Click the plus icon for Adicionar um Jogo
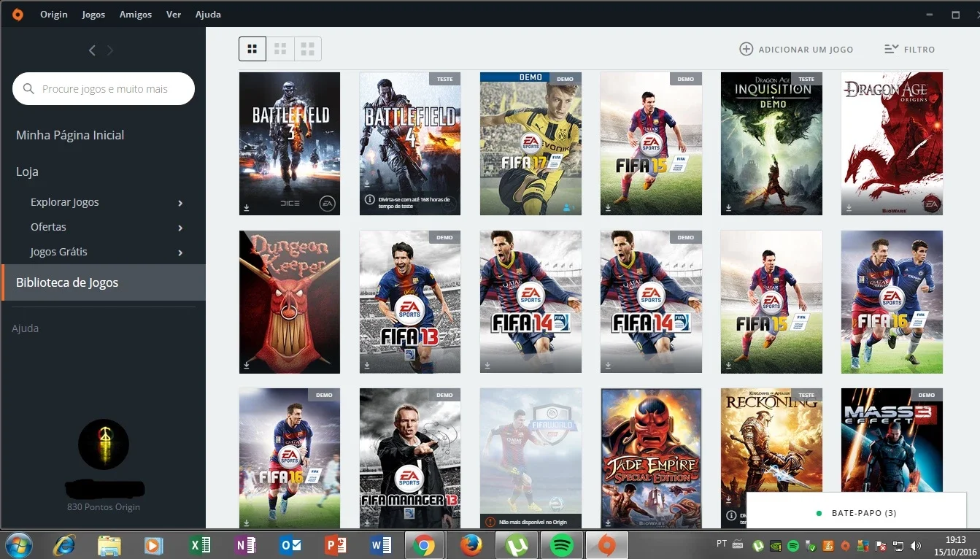The image size is (980, 559). coord(746,49)
